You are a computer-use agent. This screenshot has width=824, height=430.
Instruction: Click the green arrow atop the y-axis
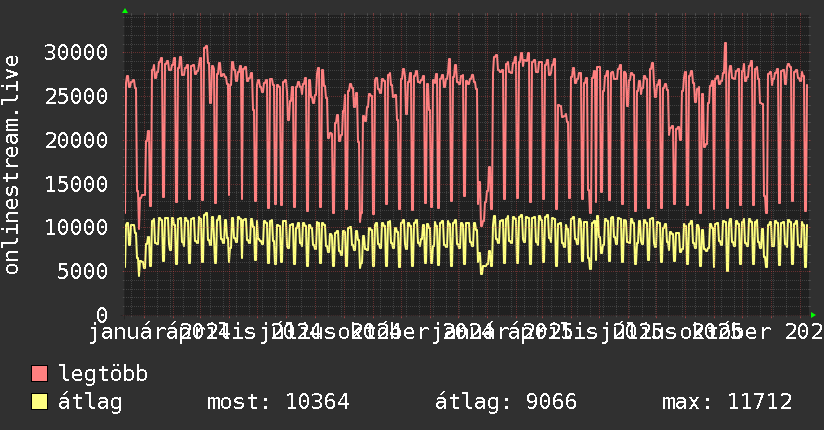click(125, 11)
